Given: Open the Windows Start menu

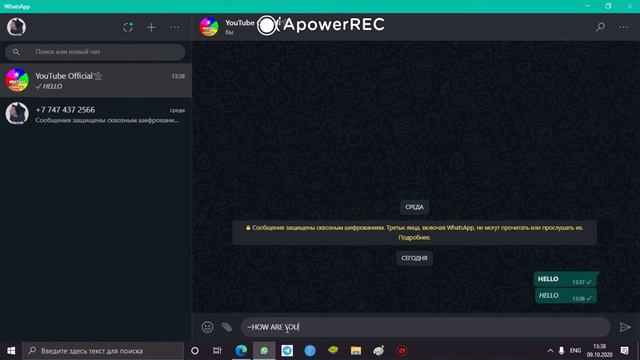Looking at the screenshot, I should [x=11, y=351].
